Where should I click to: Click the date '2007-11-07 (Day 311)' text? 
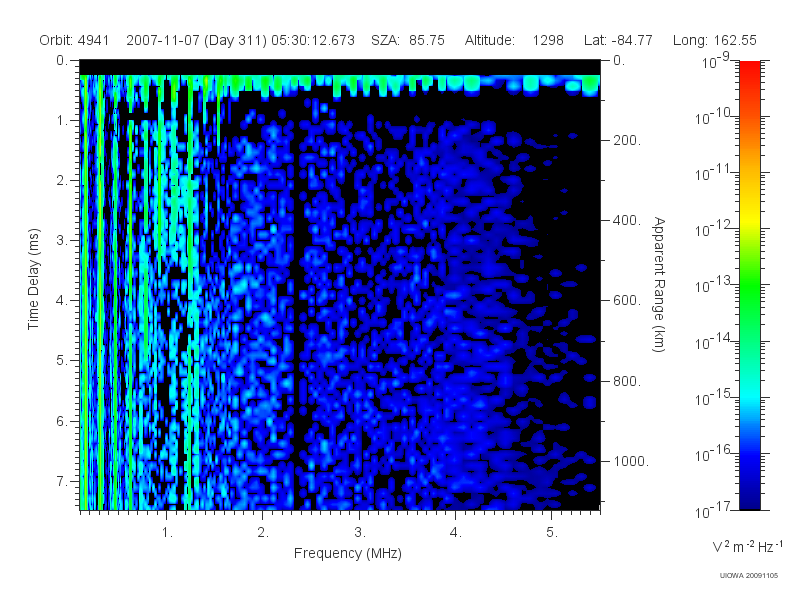pyautogui.click(x=196, y=40)
